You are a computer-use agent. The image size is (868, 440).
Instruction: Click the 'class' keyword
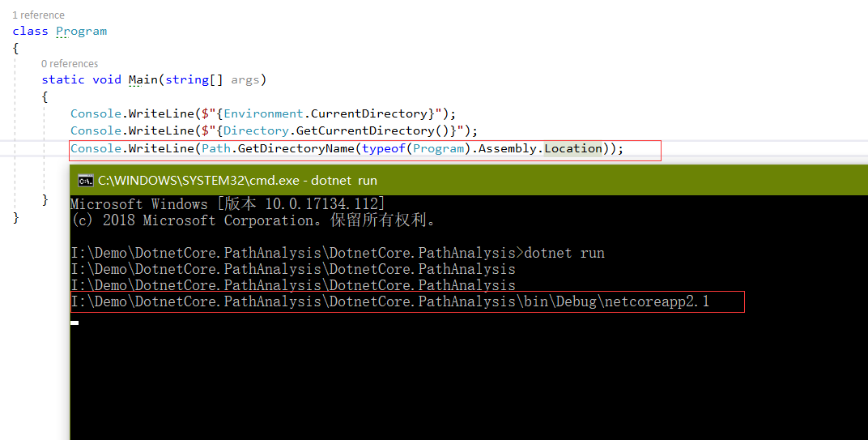31,31
